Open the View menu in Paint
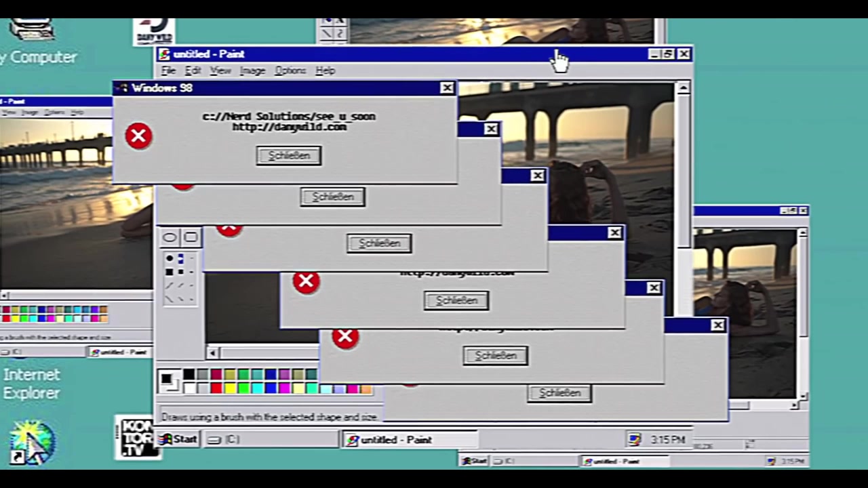 [220, 70]
